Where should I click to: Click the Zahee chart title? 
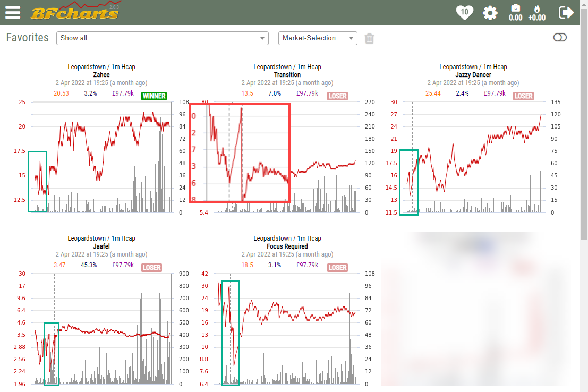tap(101, 75)
